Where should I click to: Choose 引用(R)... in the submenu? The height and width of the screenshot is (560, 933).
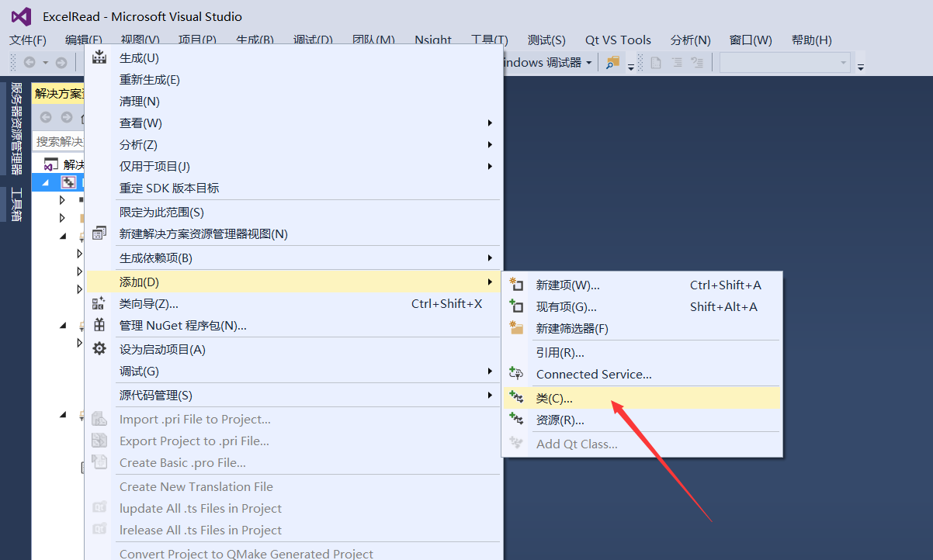[643, 352]
